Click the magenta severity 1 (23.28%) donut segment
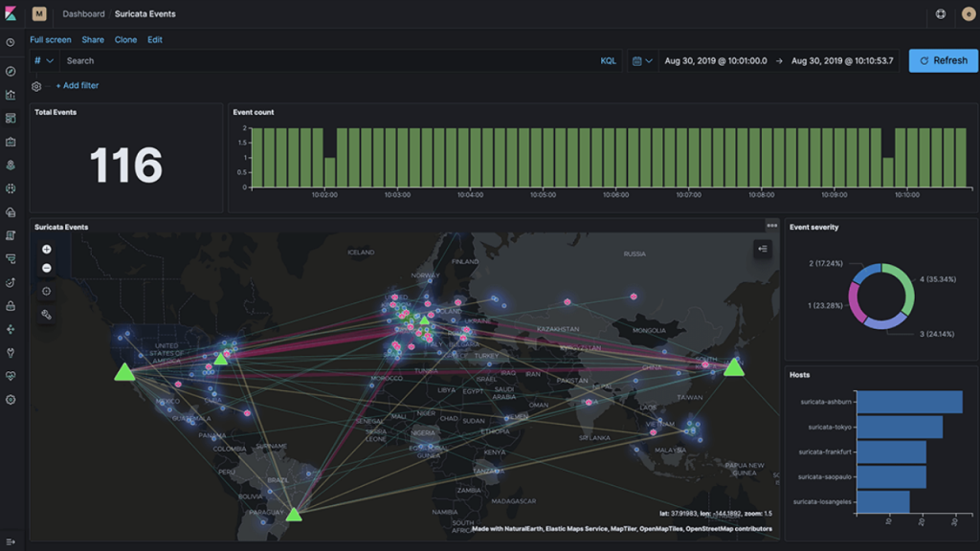The width and height of the screenshot is (980, 551). tap(854, 303)
